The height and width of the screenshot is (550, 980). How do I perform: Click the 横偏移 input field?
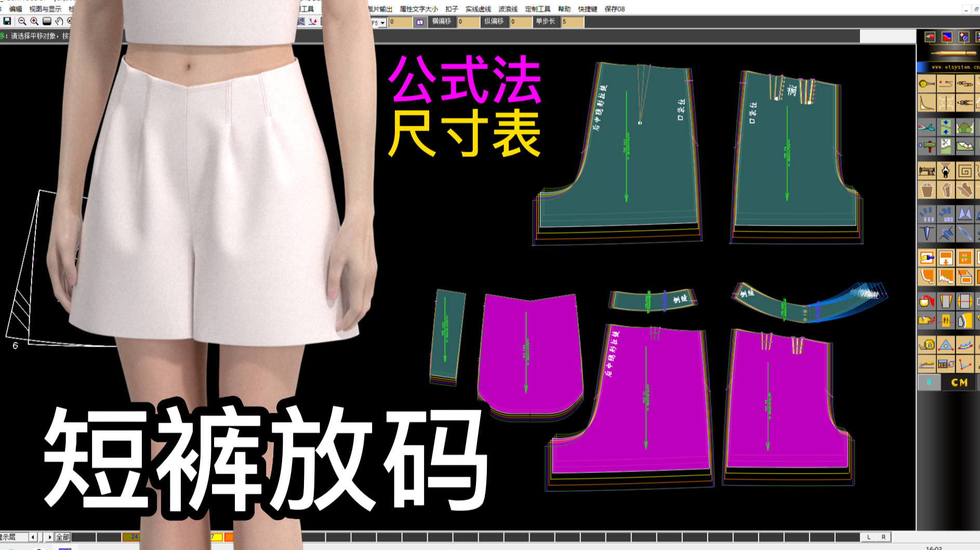(468, 22)
